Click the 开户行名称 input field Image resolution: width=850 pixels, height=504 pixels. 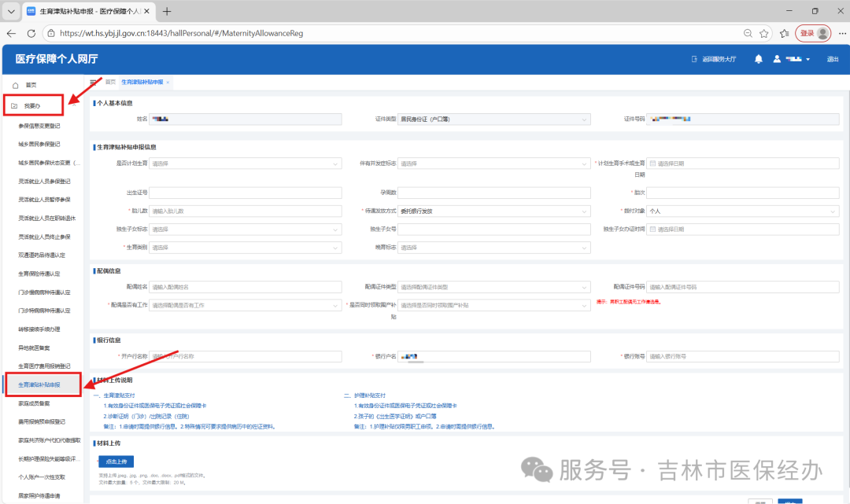click(245, 356)
